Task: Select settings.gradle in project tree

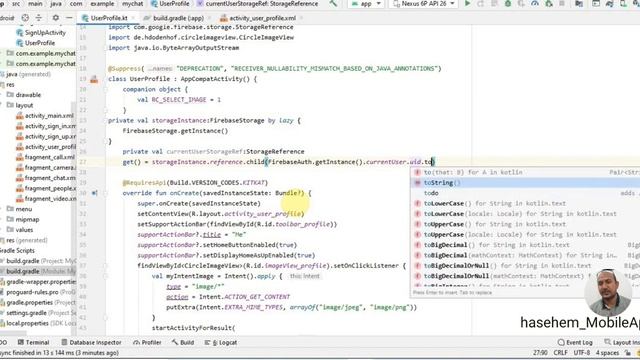Action: pos(38,313)
